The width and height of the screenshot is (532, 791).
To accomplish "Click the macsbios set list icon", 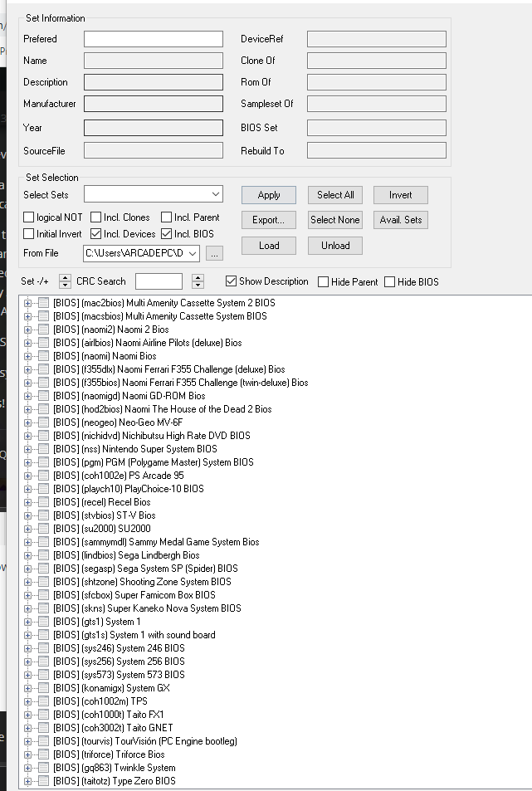I will point(43,316).
